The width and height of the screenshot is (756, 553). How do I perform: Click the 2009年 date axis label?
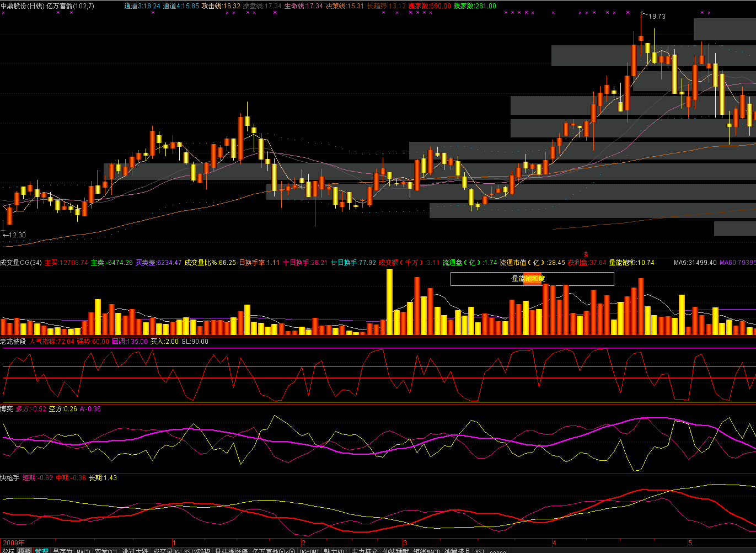14,543
